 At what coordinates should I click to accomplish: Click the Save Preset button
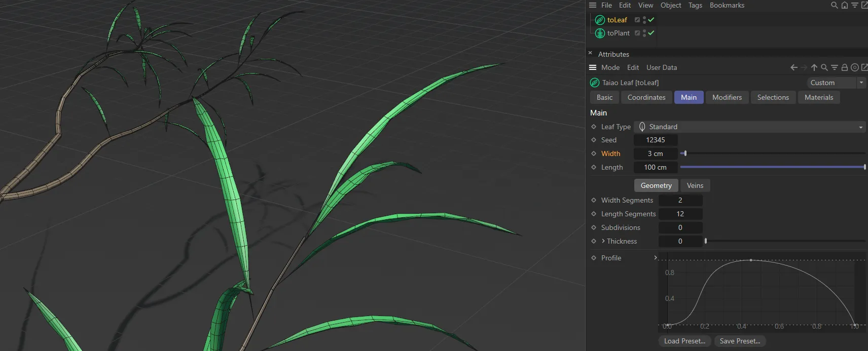point(740,341)
